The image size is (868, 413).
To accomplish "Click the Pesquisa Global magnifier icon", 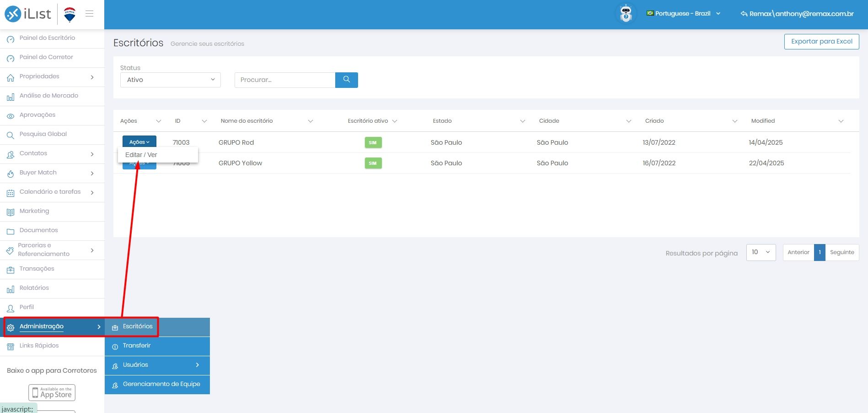I will pyautogui.click(x=11, y=135).
